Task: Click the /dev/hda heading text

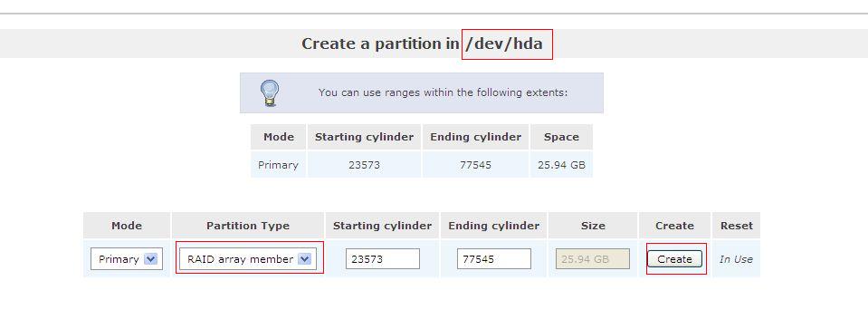Action: click(504, 44)
